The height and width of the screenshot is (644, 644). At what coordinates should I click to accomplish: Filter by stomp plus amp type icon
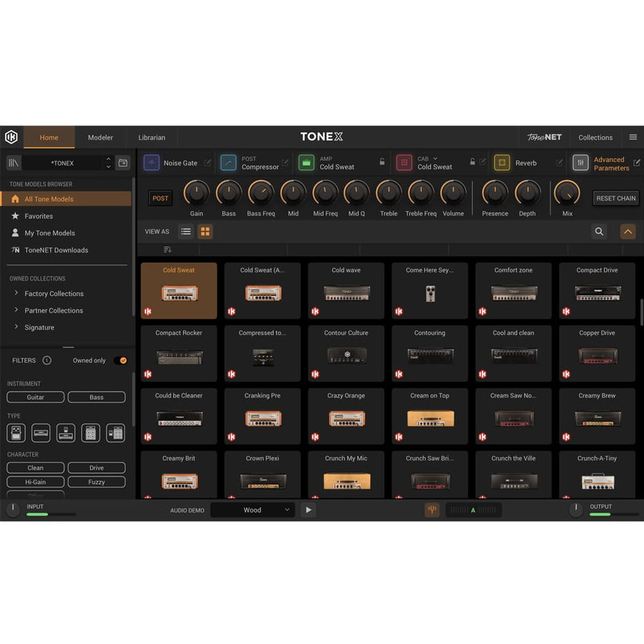(66, 433)
